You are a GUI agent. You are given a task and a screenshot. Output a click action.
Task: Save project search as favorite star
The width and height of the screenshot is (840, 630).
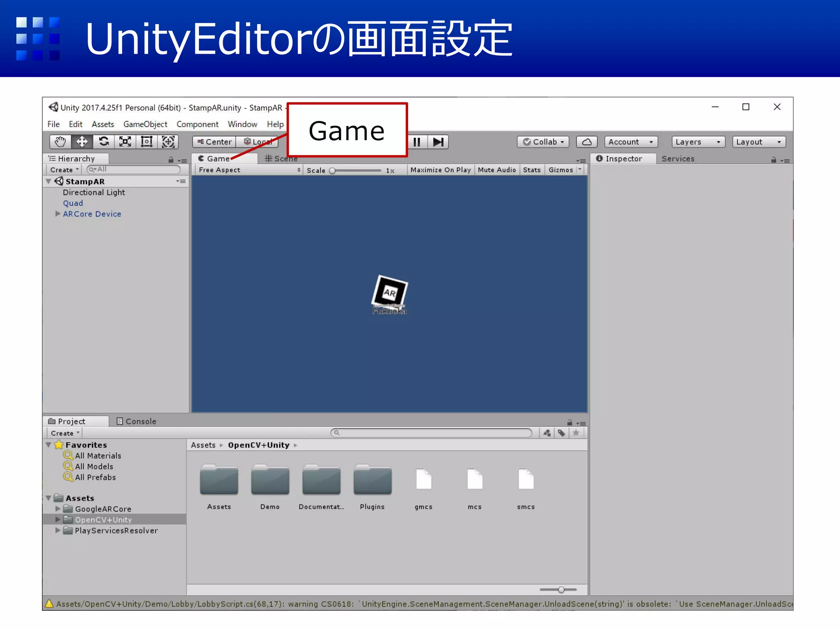(576, 433)
